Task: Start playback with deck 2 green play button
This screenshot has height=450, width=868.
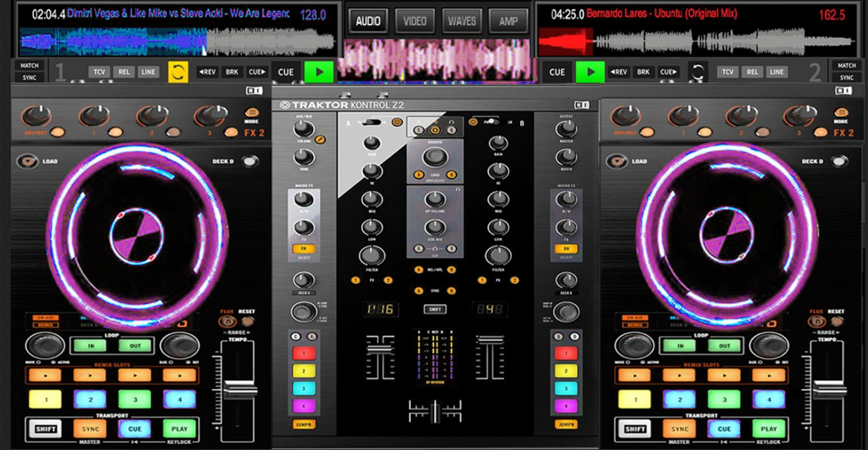Action: [x=590, y=72]
